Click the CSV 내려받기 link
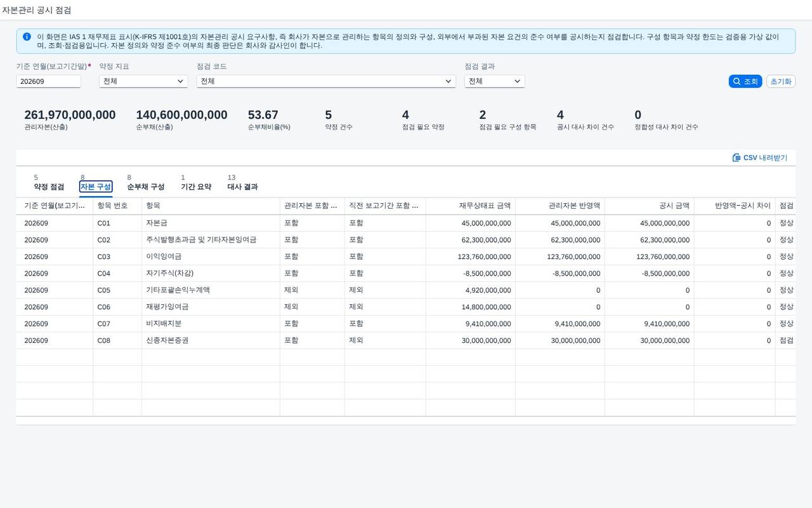This screenshot has height=508, width=812. 760,157
